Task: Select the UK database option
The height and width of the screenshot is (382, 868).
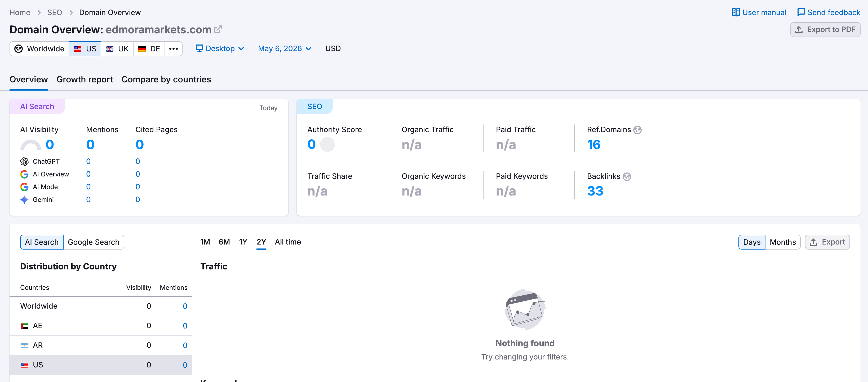Action: click(x=117, y=49)
